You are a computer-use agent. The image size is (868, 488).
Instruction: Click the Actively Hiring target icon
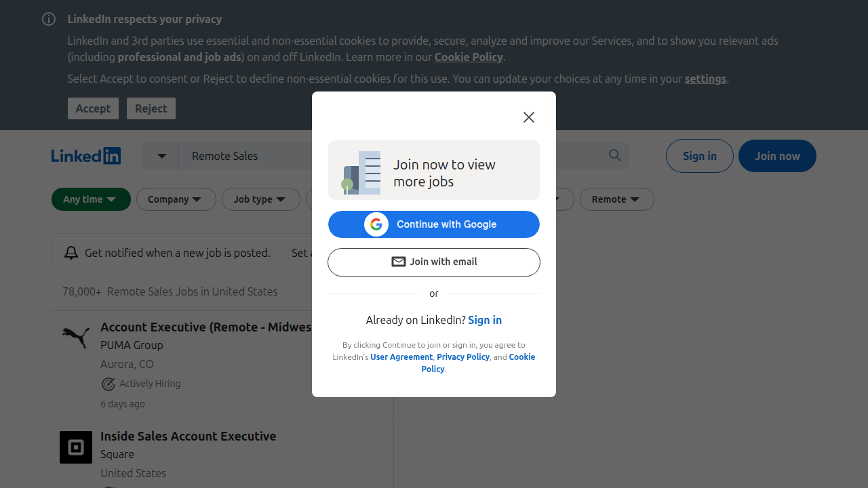(x=108, y=384)
